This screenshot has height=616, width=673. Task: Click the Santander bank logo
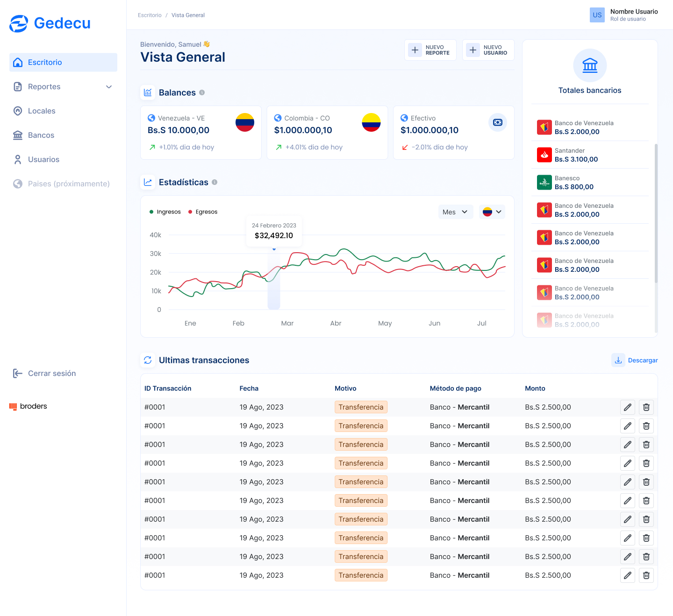pos(544,155)
